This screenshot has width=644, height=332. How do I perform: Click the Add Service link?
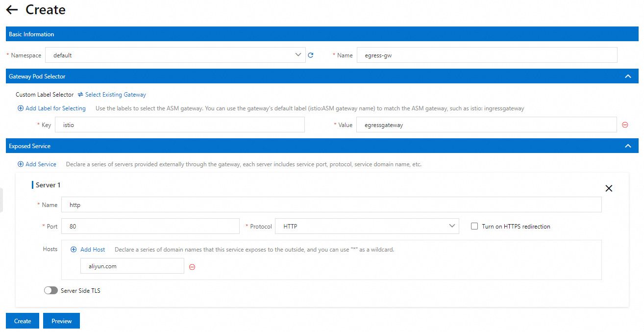point(41,164)
